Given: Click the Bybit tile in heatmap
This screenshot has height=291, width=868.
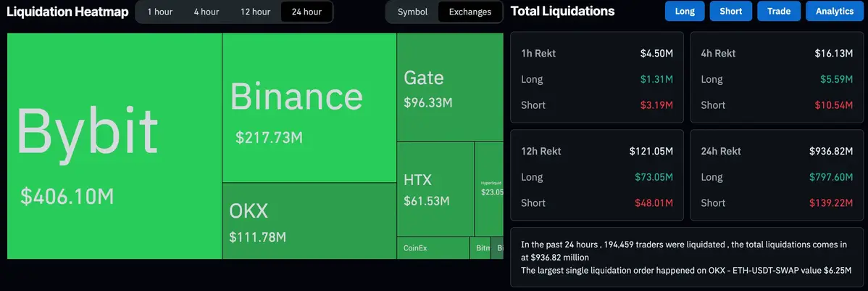Looking at the screenshot, I should (x=114, y=146).
